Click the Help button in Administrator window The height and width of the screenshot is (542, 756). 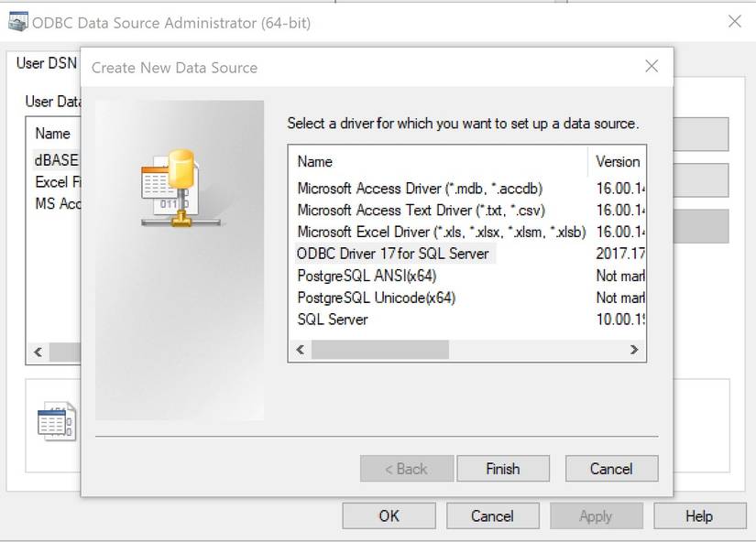698,516
